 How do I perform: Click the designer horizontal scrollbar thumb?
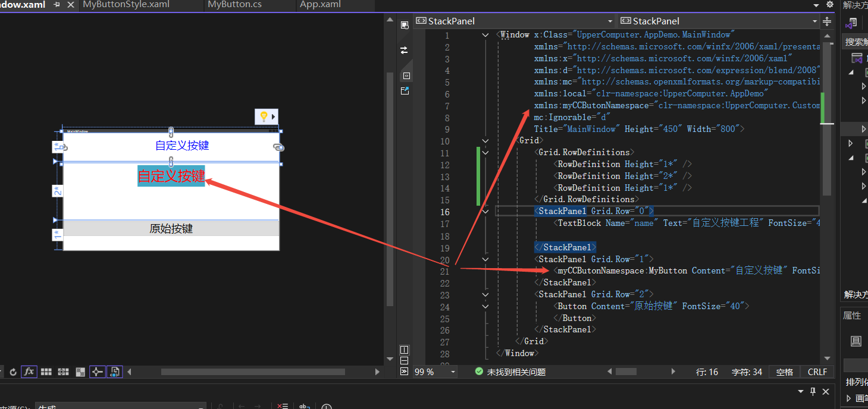(253, 372)
